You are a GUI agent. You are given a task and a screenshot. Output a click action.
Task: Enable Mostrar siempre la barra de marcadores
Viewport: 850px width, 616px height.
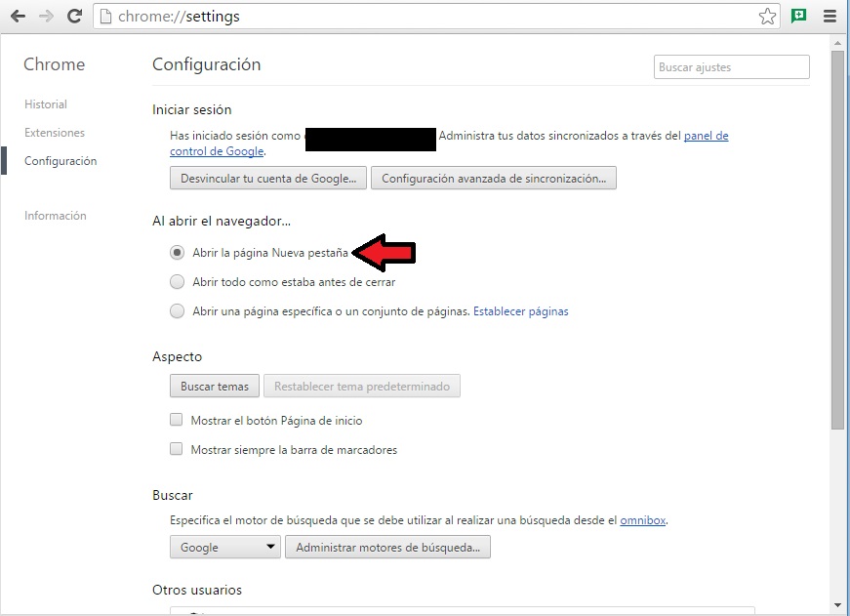pyautogui.click(x=177, y=449)
